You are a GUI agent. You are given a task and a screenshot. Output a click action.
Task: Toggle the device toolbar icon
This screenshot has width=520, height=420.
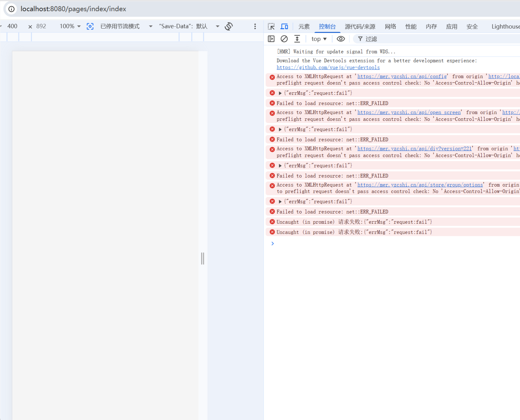pyautogui.click(x=284, y=26)
